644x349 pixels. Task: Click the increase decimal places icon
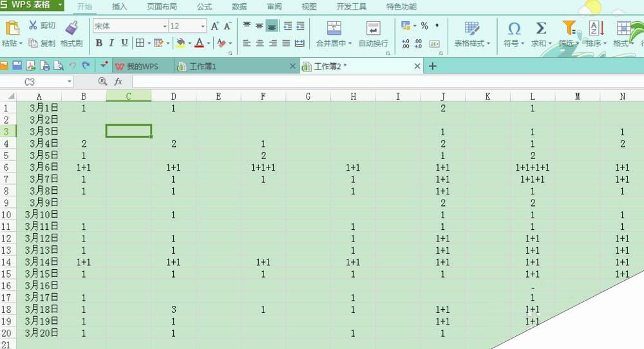[x=405, y=44]
